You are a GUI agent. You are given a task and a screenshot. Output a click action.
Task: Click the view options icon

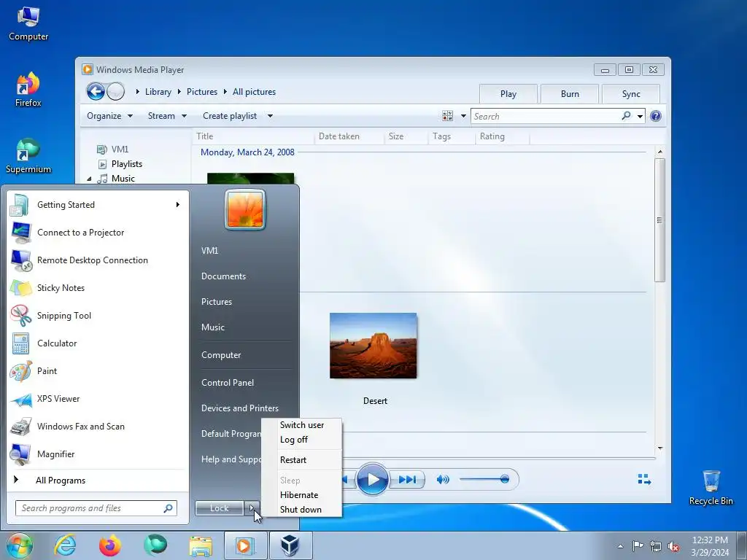coord(447,116)
